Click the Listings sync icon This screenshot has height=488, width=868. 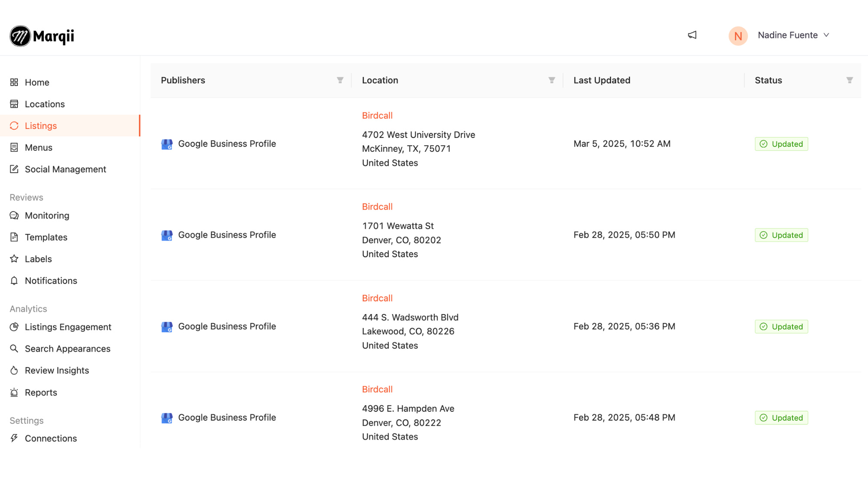point(14,126)
